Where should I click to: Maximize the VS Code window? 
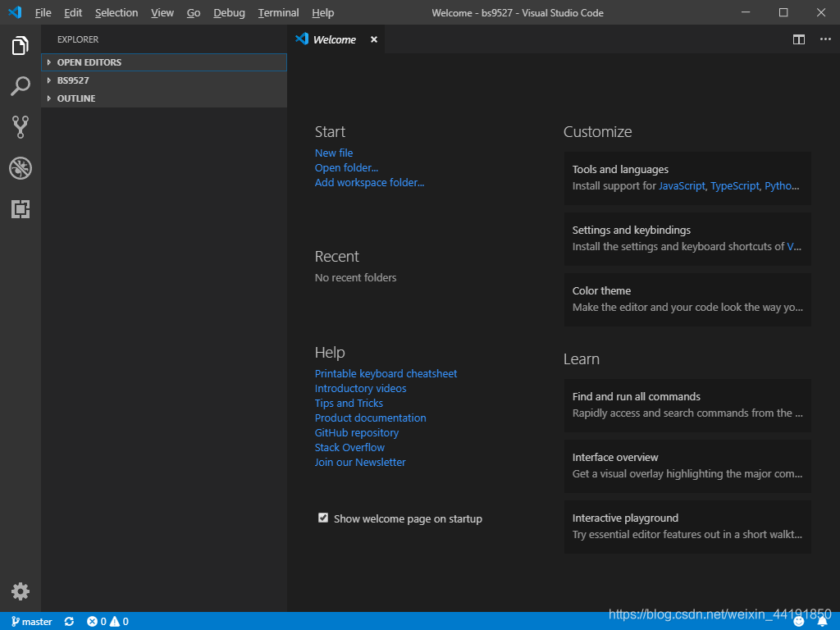[x=783, y=12]
